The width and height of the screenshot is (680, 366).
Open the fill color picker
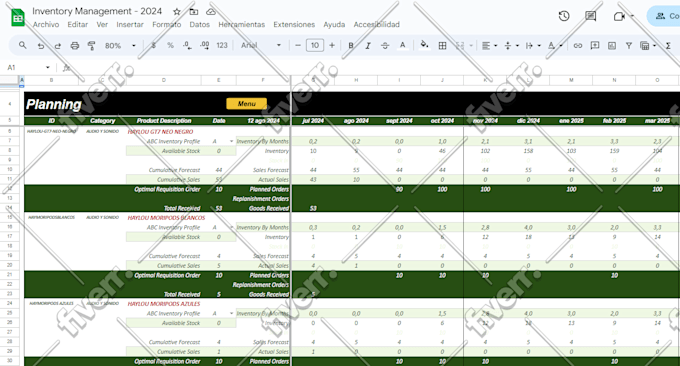click(x=425, y=45)
